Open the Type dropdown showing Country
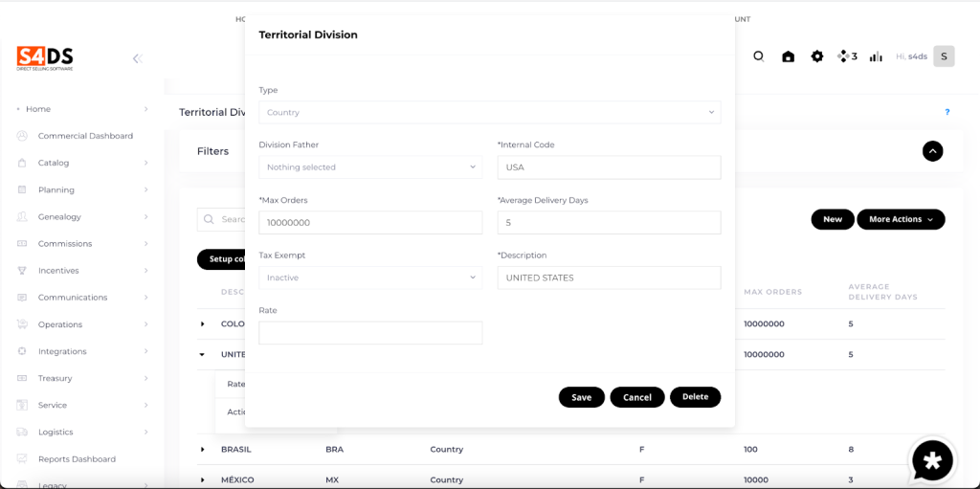Image resolution: width=980 pixels, height=489 pixels. point(489,112)
